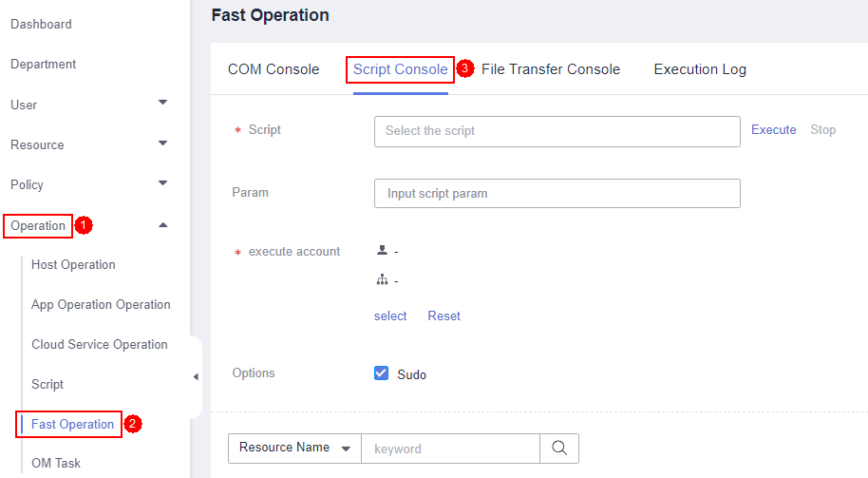Disable the Sudo checkbox

pos(382,373)
